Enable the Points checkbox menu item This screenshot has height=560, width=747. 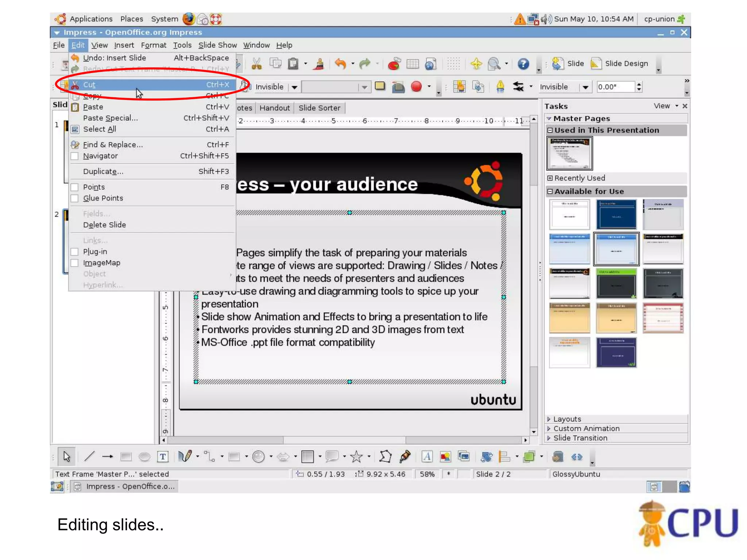tap(75, 187)
